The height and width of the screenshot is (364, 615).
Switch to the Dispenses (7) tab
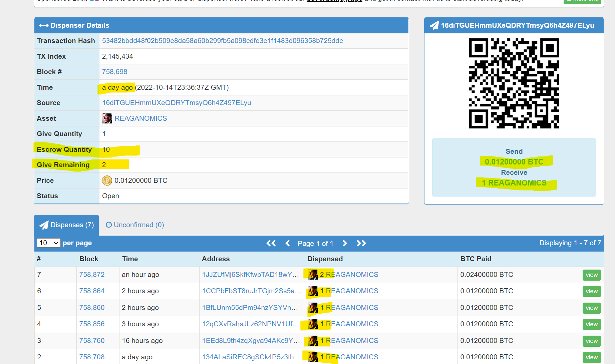[66, 225]
